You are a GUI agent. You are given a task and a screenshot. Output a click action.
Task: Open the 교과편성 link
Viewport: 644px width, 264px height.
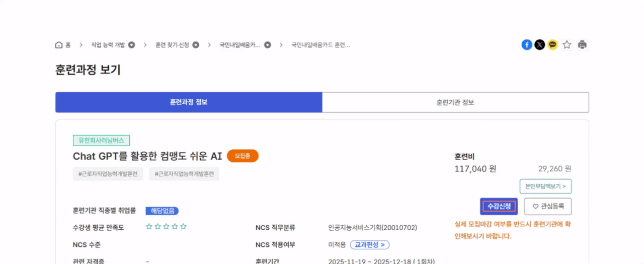(x=370, y=245)
